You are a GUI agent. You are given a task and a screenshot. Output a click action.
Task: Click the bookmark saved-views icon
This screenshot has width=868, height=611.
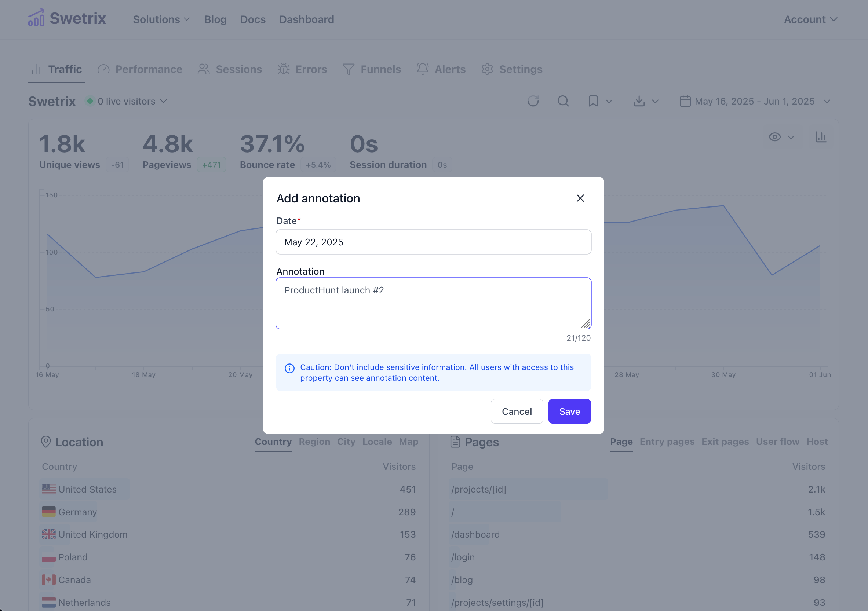click(593, 101)
